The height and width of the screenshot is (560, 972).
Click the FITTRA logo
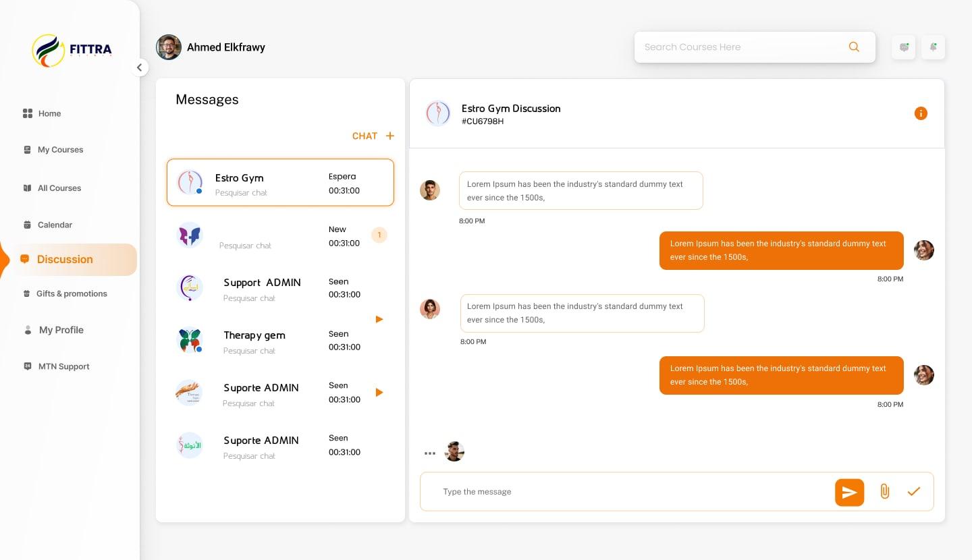click(72, 51)
